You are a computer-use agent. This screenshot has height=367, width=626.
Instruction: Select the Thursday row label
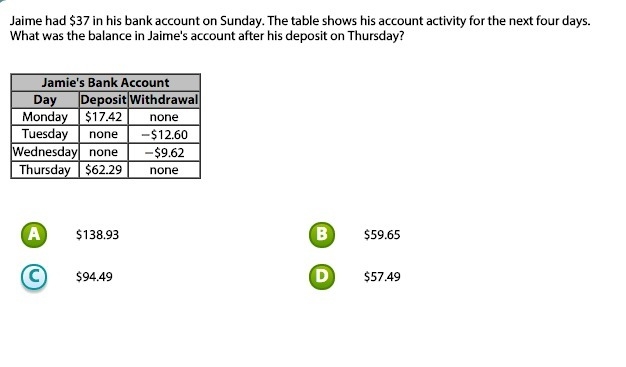45,170
